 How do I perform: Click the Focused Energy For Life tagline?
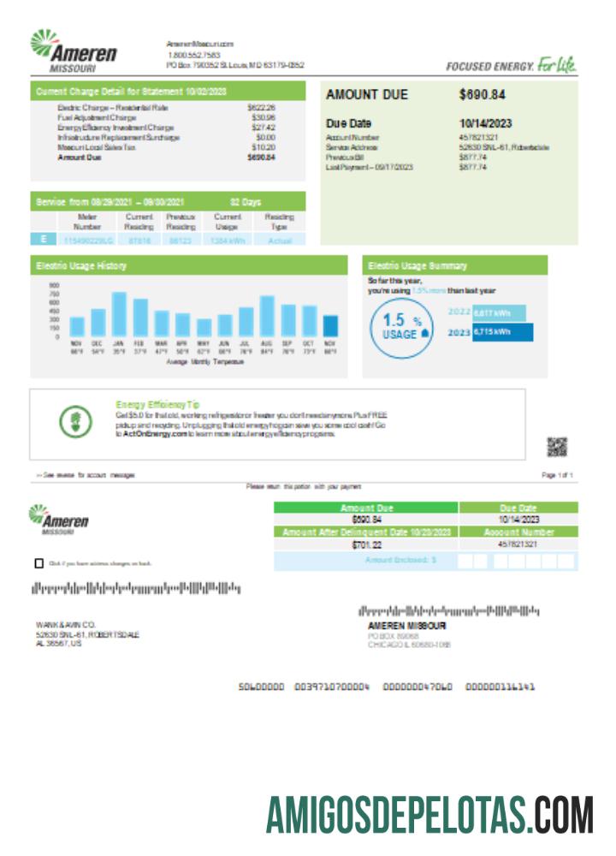coord(511,65)
